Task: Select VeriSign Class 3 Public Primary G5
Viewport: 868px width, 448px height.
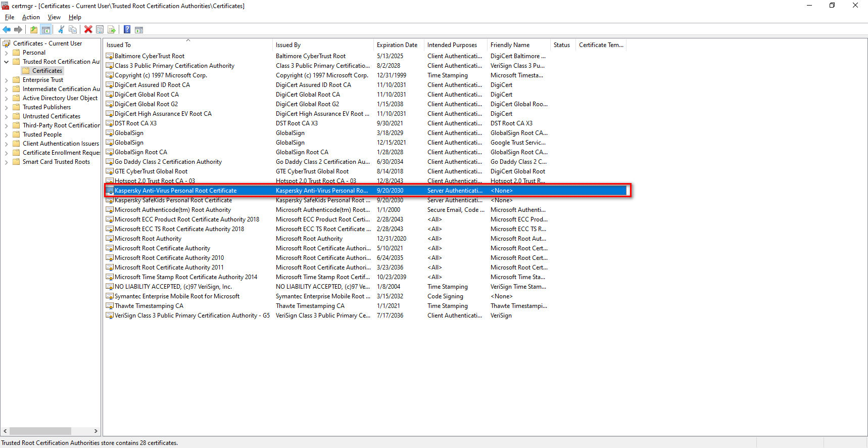Action: pos(192,316)
